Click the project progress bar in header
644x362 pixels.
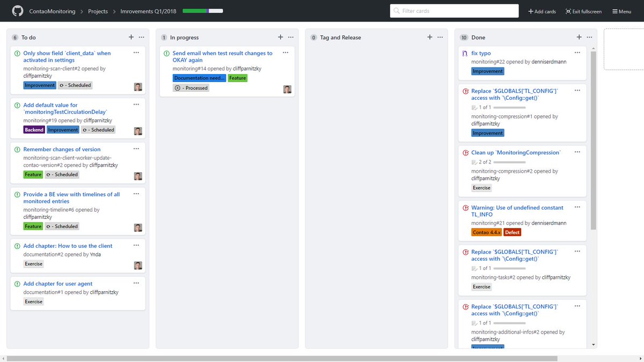coord(203,11)
